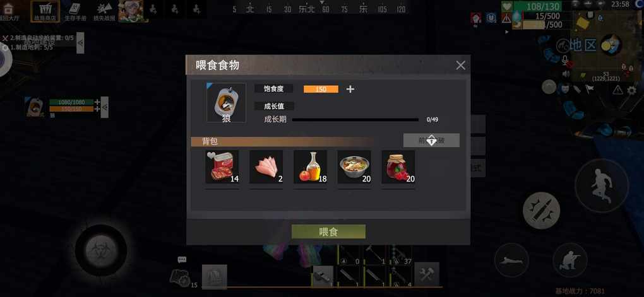
Task: Select the bowl of stew item
Action: 354,166
